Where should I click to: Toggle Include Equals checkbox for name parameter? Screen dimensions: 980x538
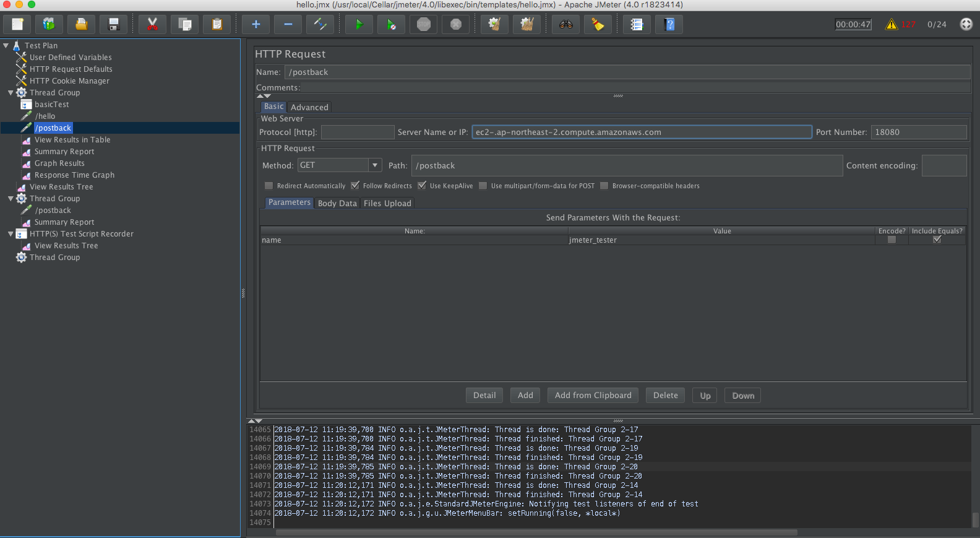click(x=937, y=240)
